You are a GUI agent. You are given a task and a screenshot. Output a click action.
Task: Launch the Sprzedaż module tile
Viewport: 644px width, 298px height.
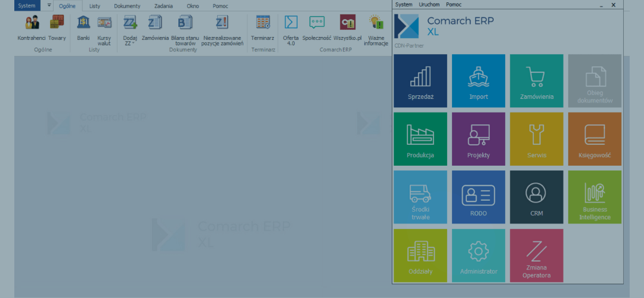coord(420,81)
